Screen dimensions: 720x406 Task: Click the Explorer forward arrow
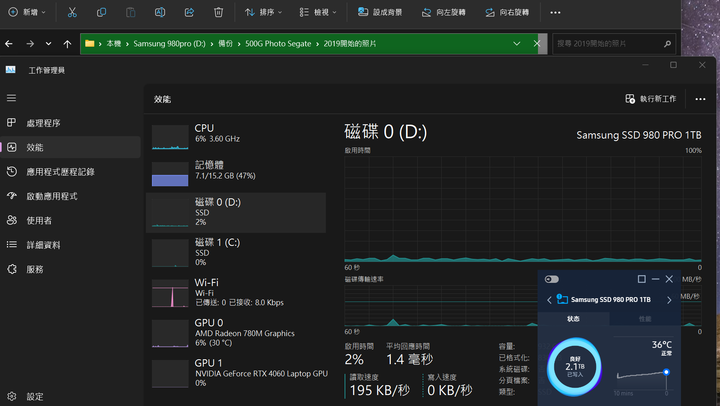click(30, 44)
